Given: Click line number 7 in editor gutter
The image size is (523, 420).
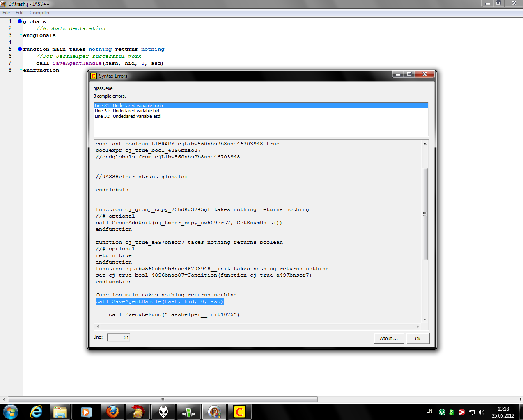Looking at the screenshot, I should (x=10, y=63).
